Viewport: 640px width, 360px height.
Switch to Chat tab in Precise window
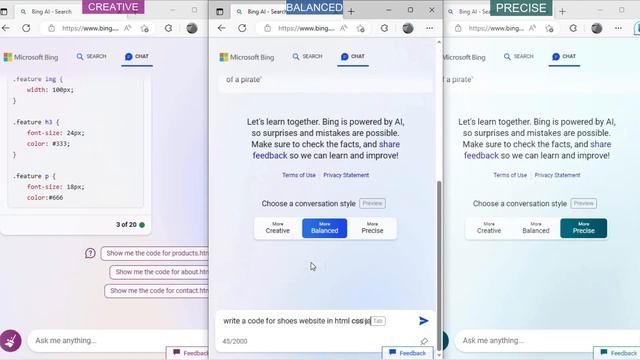point(564,57)
